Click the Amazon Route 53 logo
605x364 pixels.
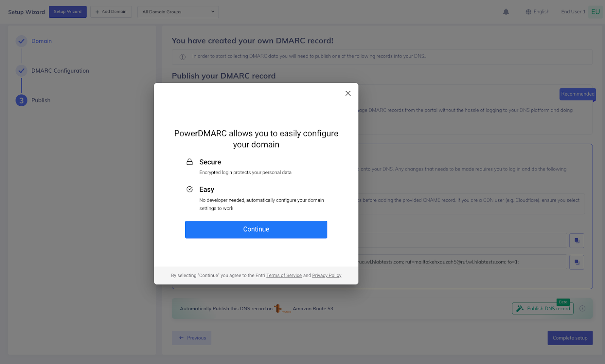tap(282, 308)
